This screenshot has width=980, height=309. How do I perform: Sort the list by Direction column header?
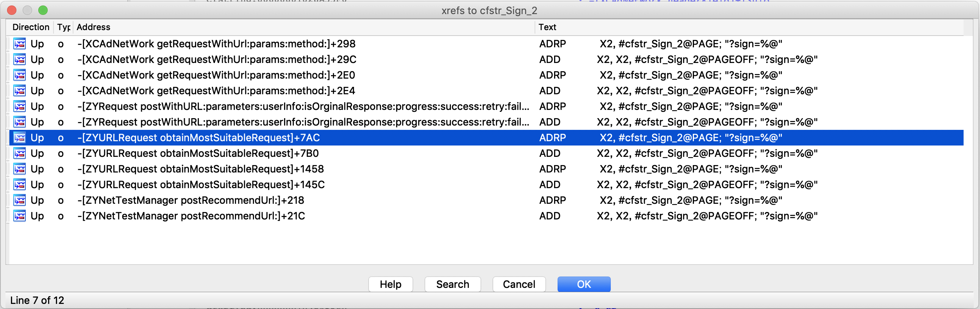30,27
